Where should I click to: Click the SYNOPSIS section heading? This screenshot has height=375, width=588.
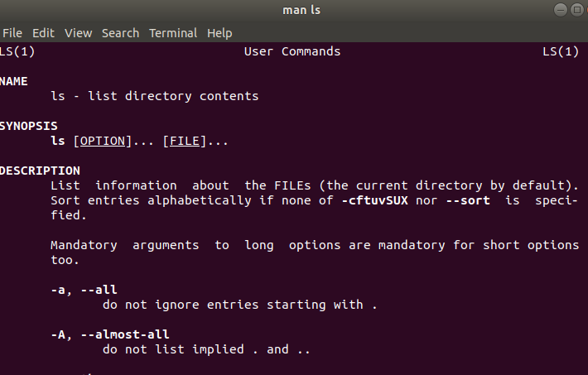28,126
